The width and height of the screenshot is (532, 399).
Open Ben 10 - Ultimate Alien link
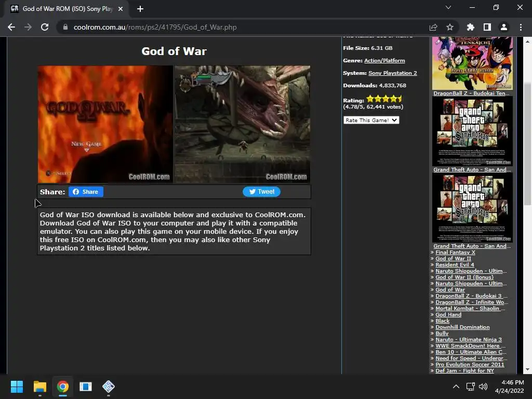pyautogui.click(x=471, y=352)
